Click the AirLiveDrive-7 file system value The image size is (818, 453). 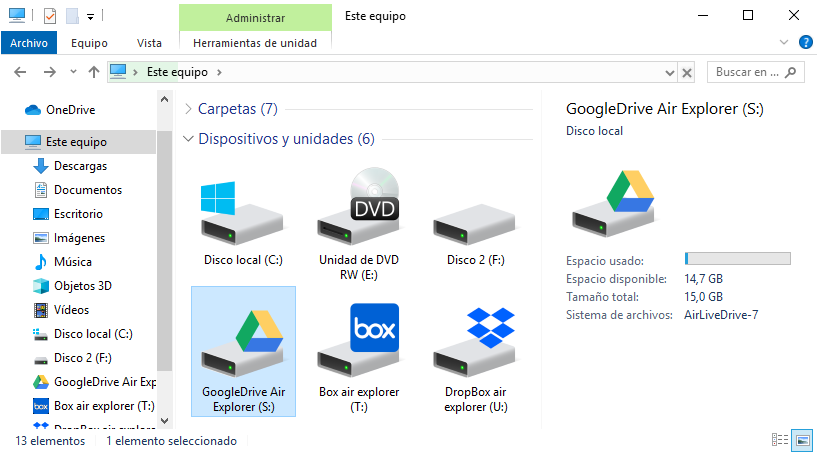pos(721,315)
